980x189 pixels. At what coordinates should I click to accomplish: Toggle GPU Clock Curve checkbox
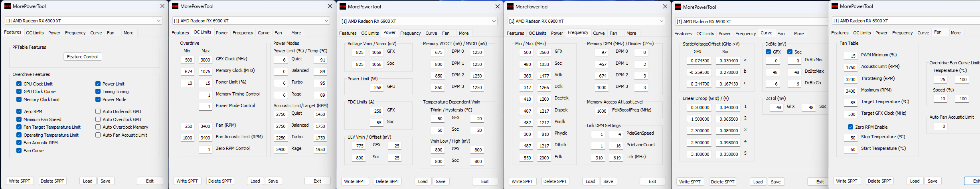19,92
